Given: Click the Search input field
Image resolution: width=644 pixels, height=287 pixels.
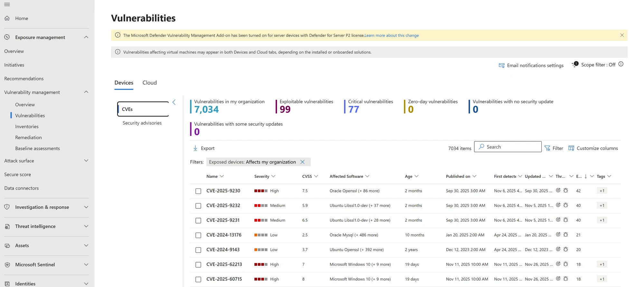Looking at the screenshot, I should tap(508, 147).
